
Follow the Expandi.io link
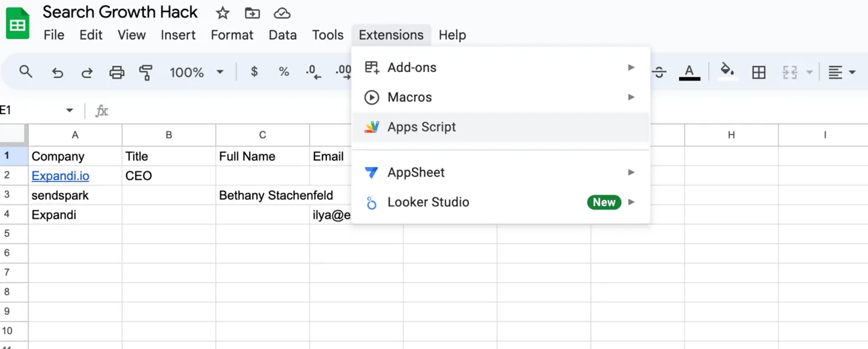point(60,176)
